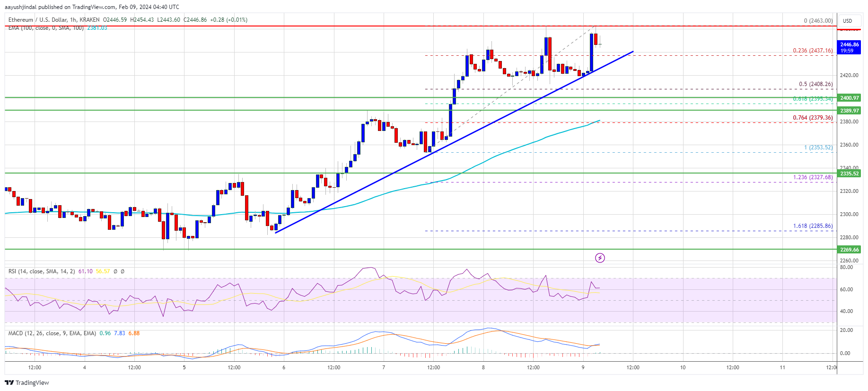The width and height of the screenshot is (868, 391).
Task: Select the 0.236 (2437.16) Fibonacci level label
Action: [813, 50]
